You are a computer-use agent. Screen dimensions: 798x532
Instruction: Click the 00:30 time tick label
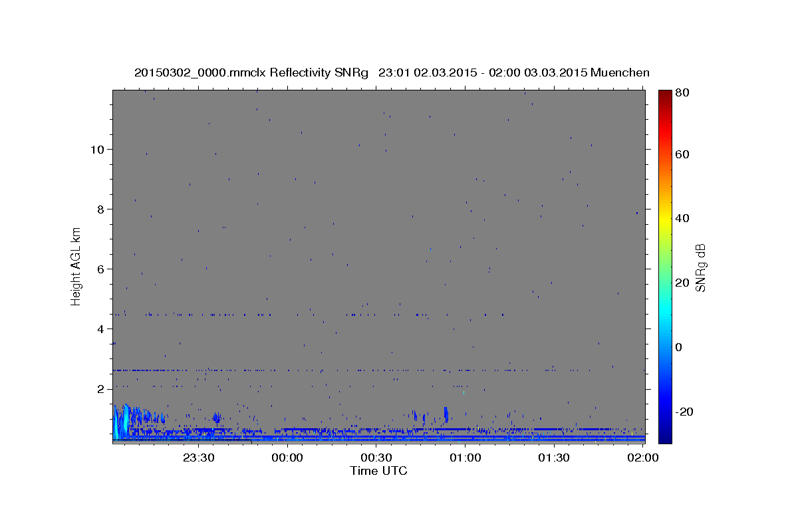[x=376, y=458]
